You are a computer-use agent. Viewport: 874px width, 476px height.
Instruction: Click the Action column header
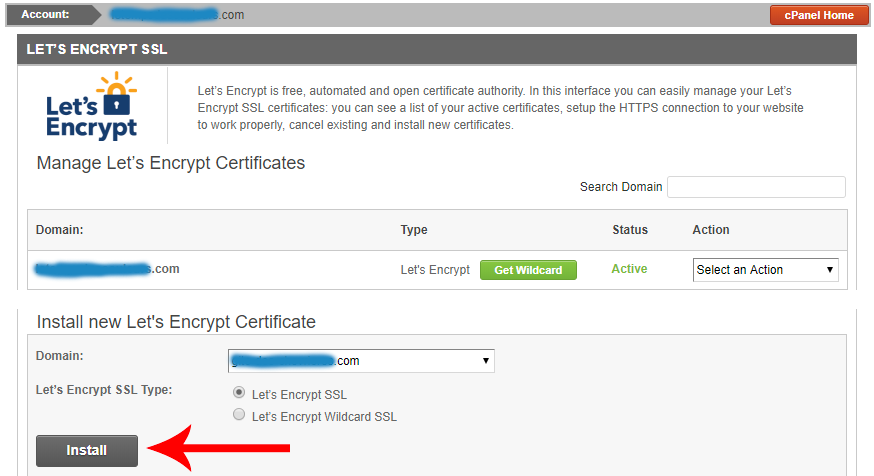pos(711,230)
